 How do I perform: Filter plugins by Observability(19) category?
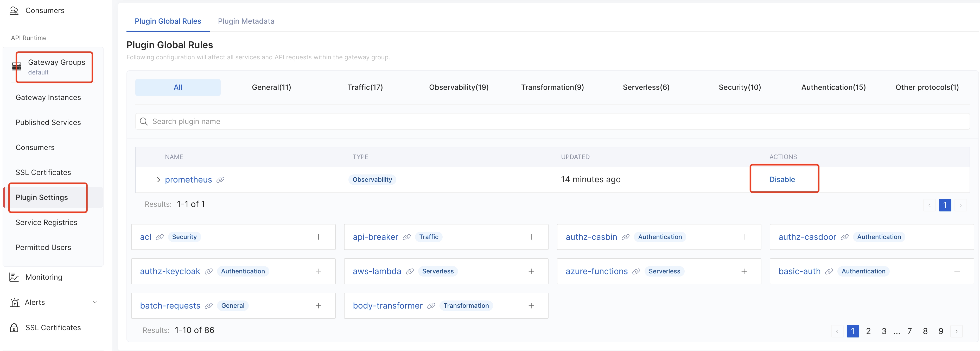coord(459,87)
